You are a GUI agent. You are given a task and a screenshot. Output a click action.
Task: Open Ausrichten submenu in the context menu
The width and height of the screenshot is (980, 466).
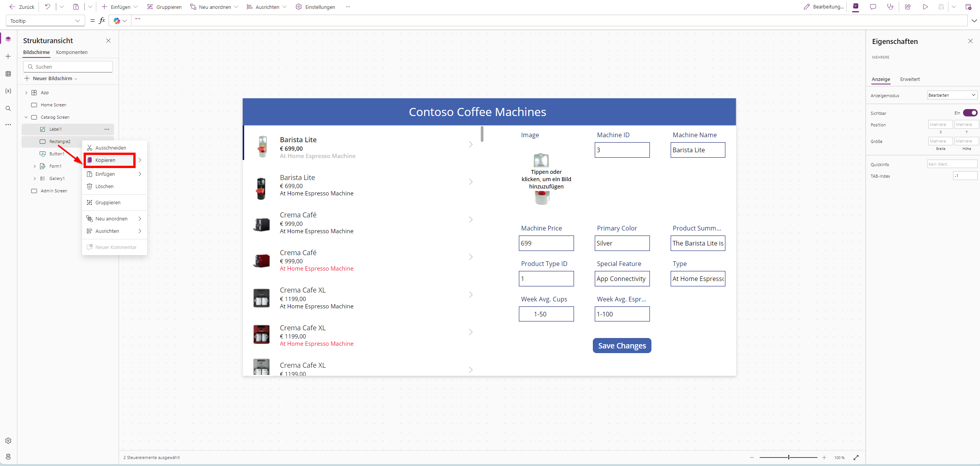(114, 231)
